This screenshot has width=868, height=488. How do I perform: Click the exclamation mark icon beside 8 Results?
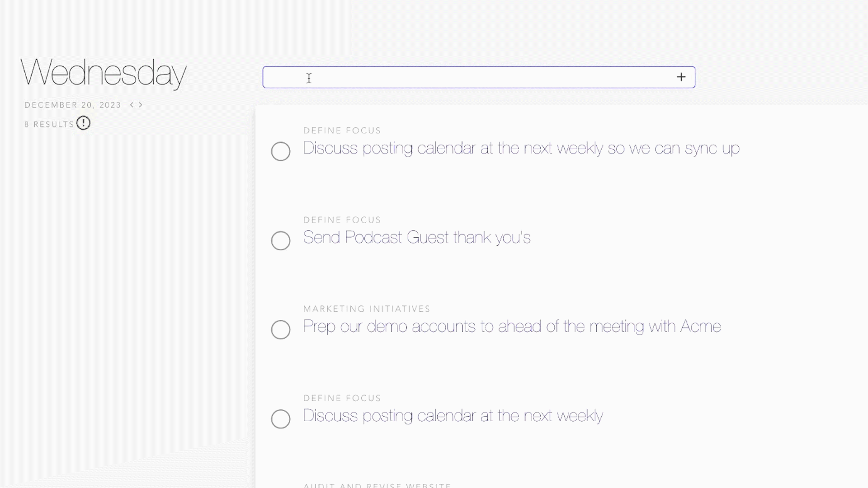(83, 123)
